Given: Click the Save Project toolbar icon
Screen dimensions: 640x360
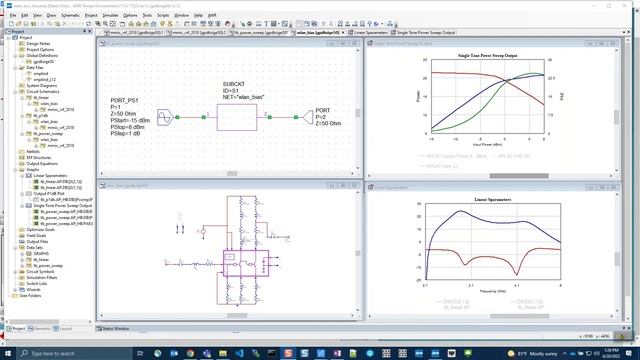Looking at the screenshot, I should (x=26, y=24).
